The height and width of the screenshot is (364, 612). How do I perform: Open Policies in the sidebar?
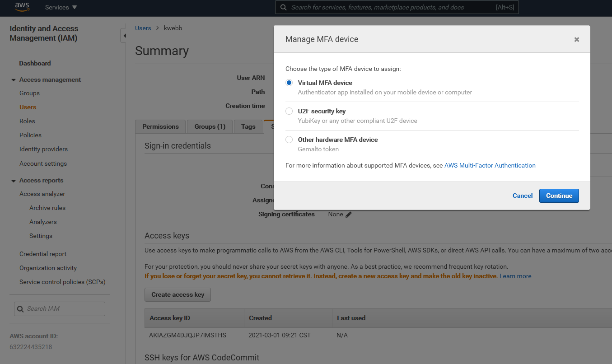point(30,135)
